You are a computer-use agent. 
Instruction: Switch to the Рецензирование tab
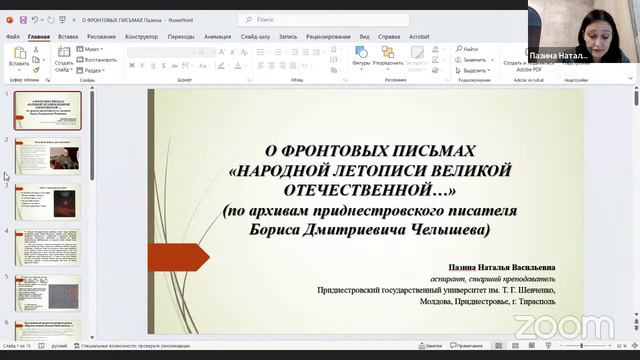tap(328, 37)
